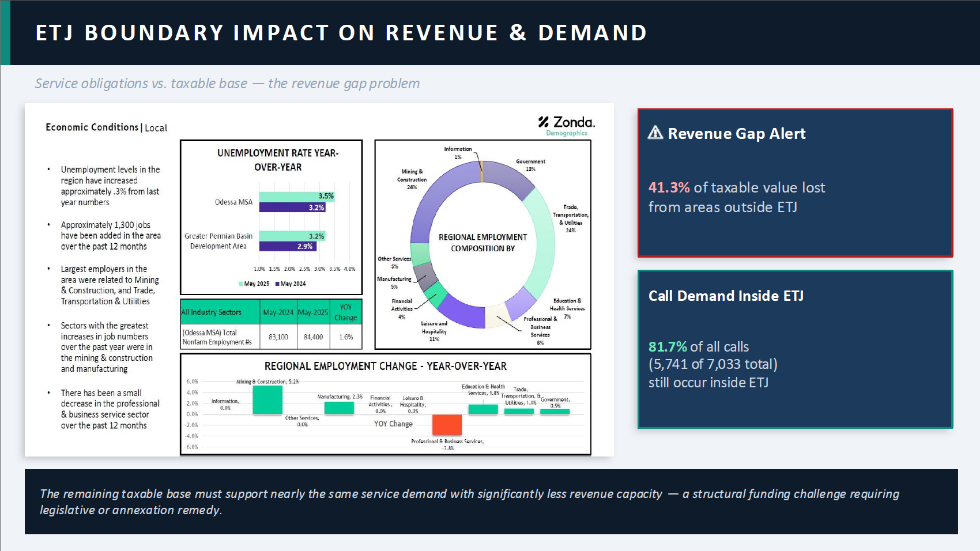Click the Regional Employment Composition donut center

click(483, 243)
